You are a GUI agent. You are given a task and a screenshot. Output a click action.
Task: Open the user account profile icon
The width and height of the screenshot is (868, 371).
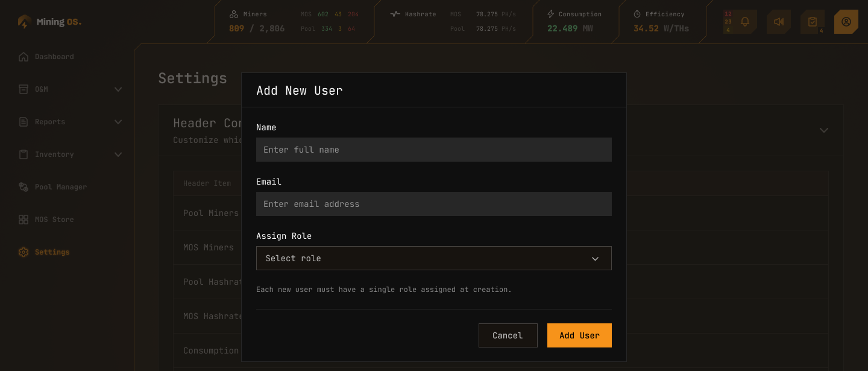point(846,21)
